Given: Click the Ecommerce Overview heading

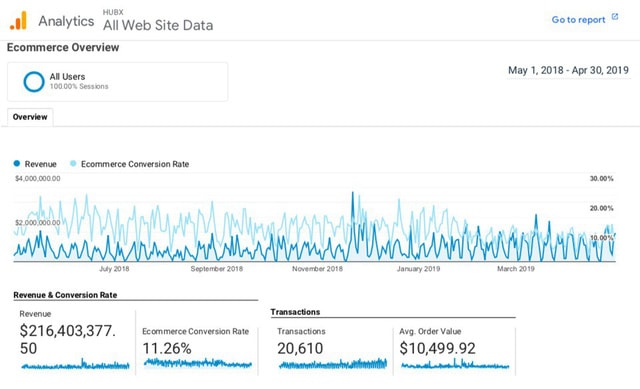Looking at the screenshot, I should tap(63, 47).
